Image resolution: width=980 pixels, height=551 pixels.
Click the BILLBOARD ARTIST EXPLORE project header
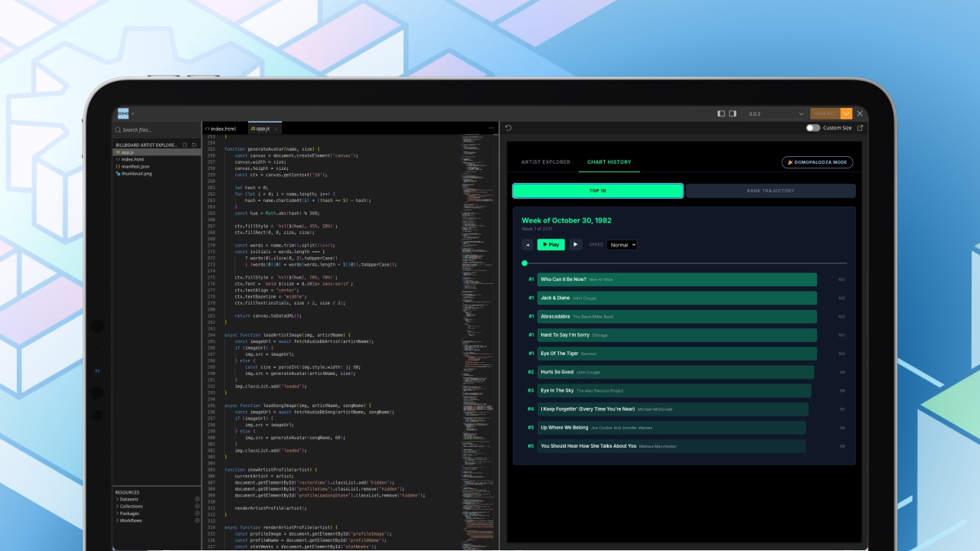coord(146,145)
